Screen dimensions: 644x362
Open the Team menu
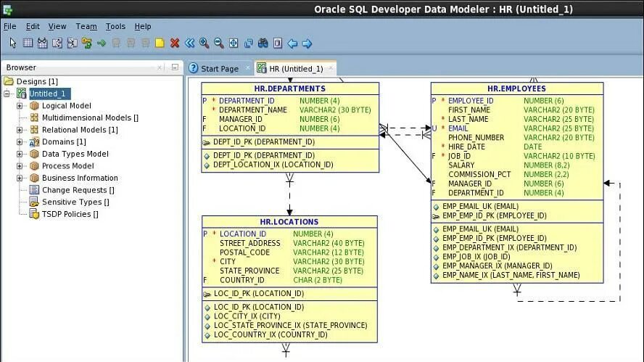click(x=86, y=26)
